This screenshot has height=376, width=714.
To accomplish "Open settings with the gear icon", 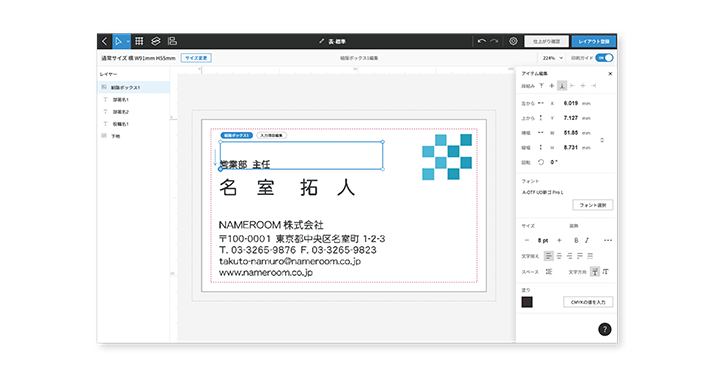I will [513, 41].
